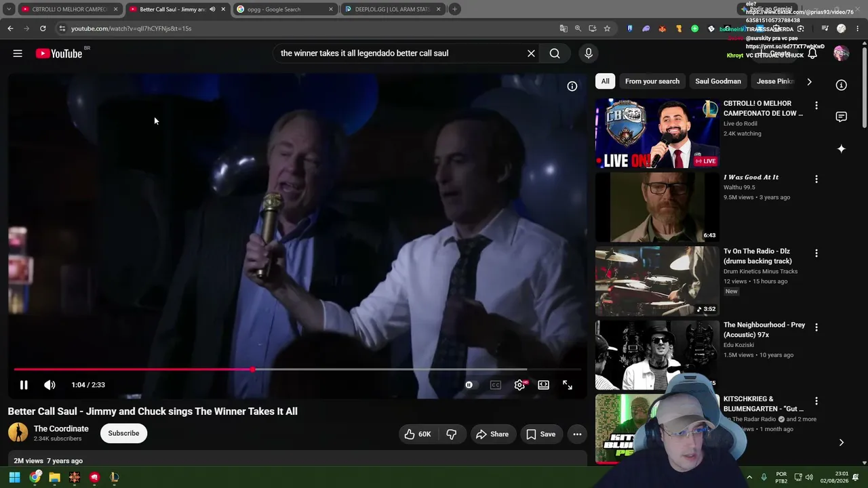Open the Windows Start menu
868x488 pixels.
14,477
